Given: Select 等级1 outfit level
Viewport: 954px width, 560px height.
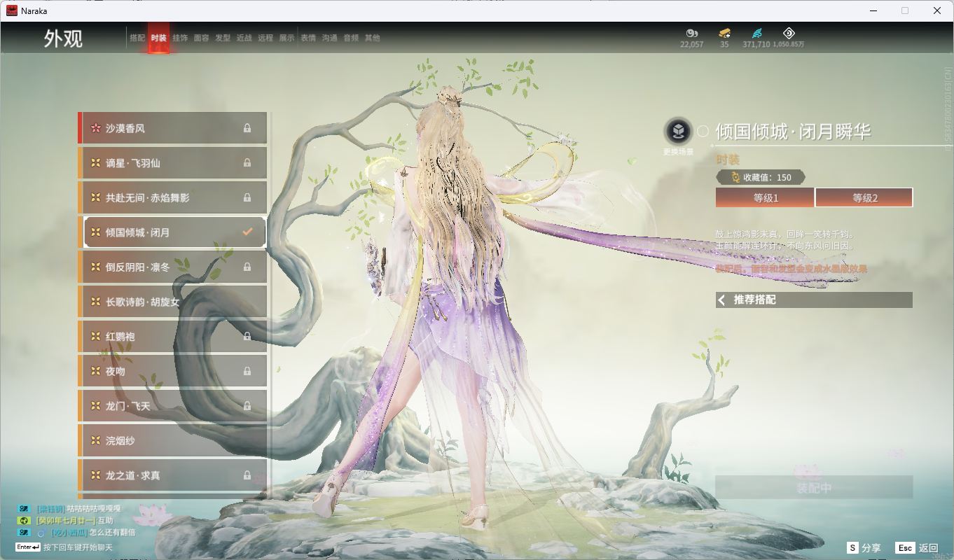Looking at the screenshot, I should (765, 198).
